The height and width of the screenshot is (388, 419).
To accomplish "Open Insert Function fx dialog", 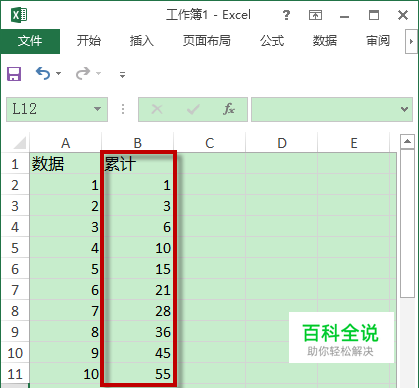I will point(229,109).
